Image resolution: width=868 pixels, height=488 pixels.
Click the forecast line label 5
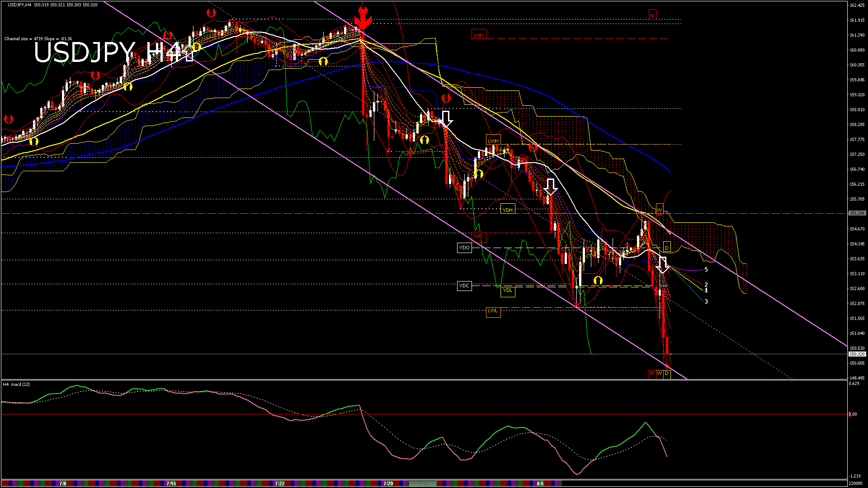[x=706, y=270]
